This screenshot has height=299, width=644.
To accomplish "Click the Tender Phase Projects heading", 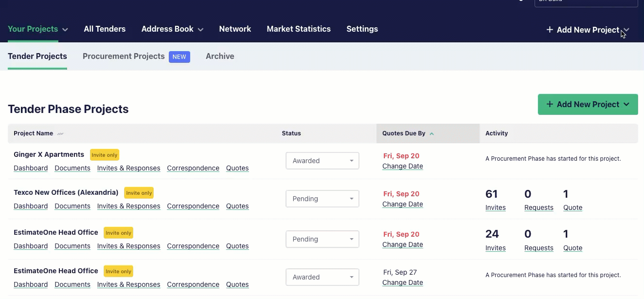I will (68, 109).
